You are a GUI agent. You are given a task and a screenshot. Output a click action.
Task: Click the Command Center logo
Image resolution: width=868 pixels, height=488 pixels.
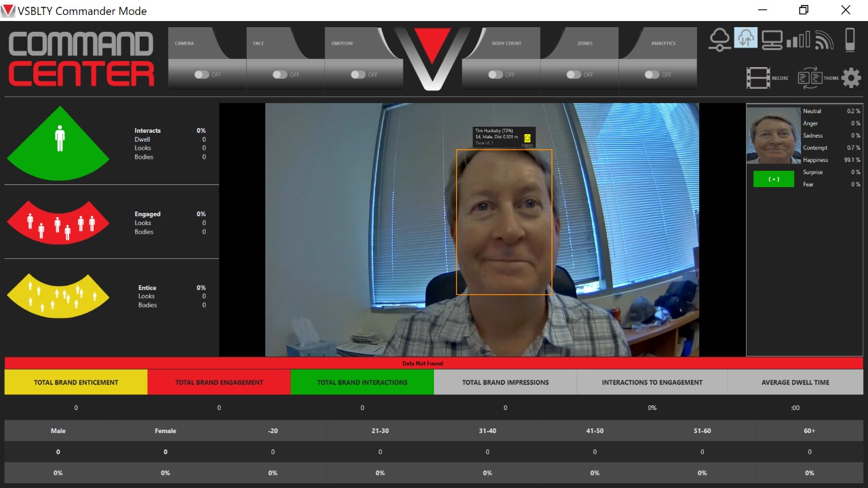point(81,58)
